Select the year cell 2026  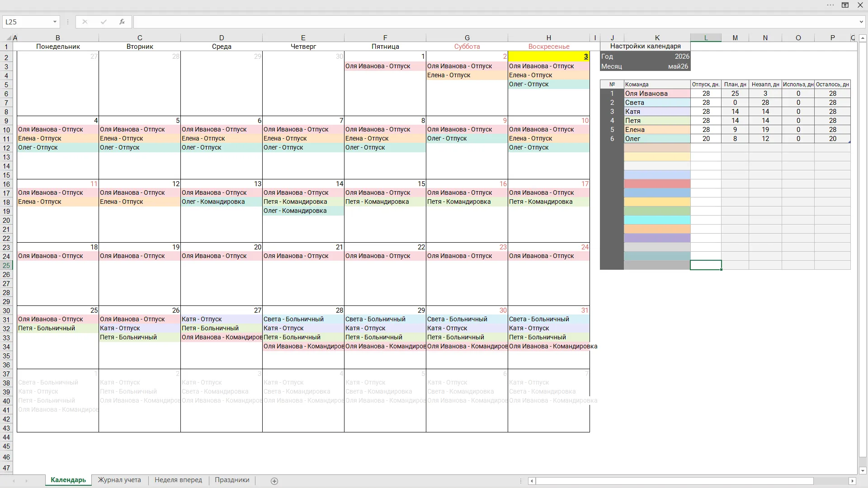[x=682, y=56]
